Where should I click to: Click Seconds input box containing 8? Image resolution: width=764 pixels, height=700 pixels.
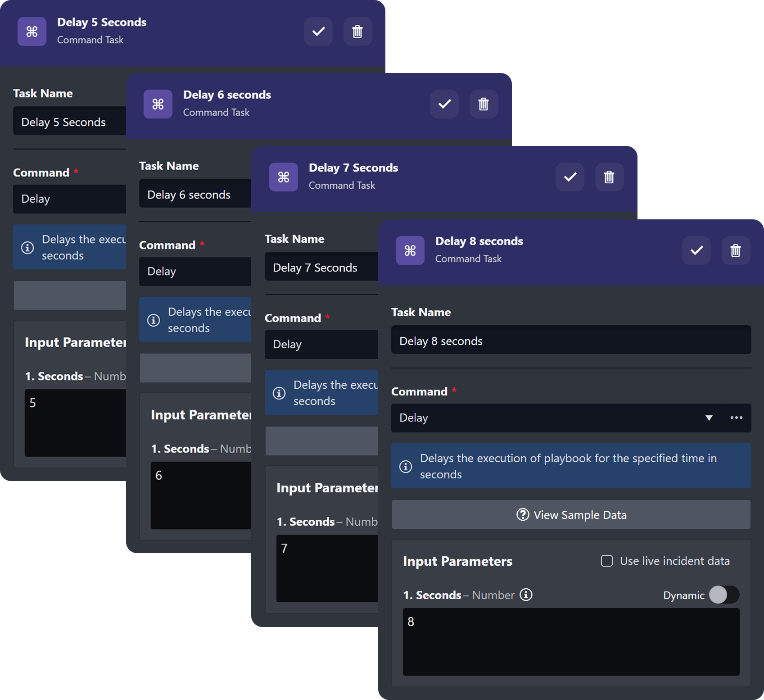tap(571, 642)
